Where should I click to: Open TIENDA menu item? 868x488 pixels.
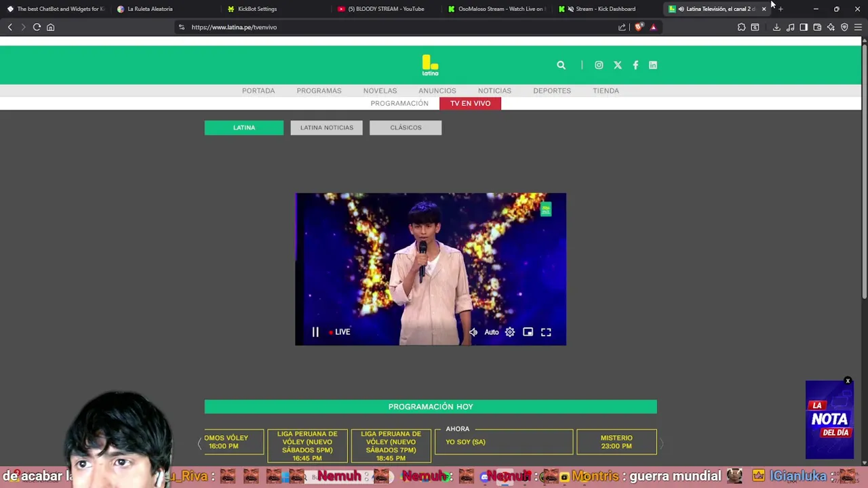coord(606,91)
